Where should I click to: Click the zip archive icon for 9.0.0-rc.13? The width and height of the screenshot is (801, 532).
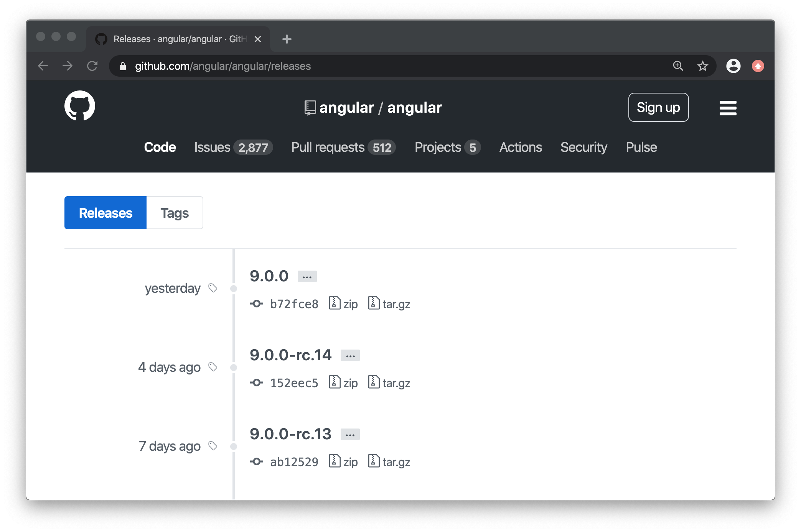pyautogui.click(x=335, y=461)
